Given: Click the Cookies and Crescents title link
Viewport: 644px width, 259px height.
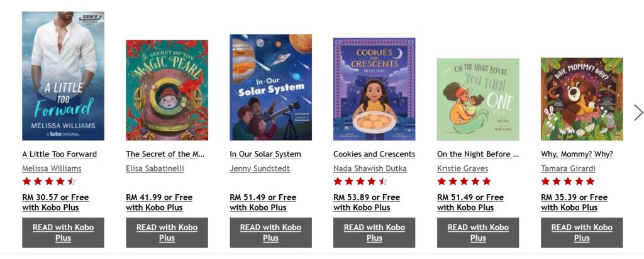Looking at the screenshot, I should click(x=374, y=154).
